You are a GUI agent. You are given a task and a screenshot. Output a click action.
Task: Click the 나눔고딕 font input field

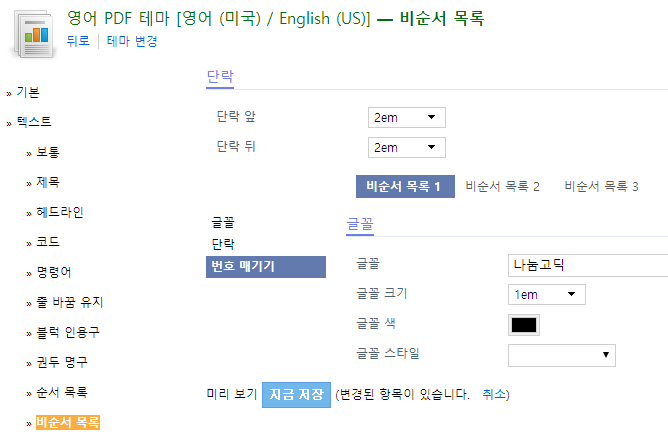(x=588, y=266)
